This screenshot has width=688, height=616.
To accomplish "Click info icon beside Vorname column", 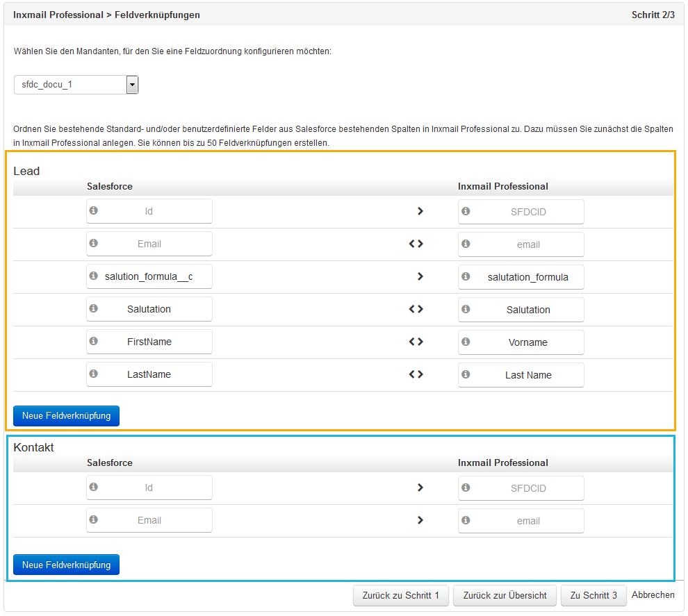I will [466, 342].
